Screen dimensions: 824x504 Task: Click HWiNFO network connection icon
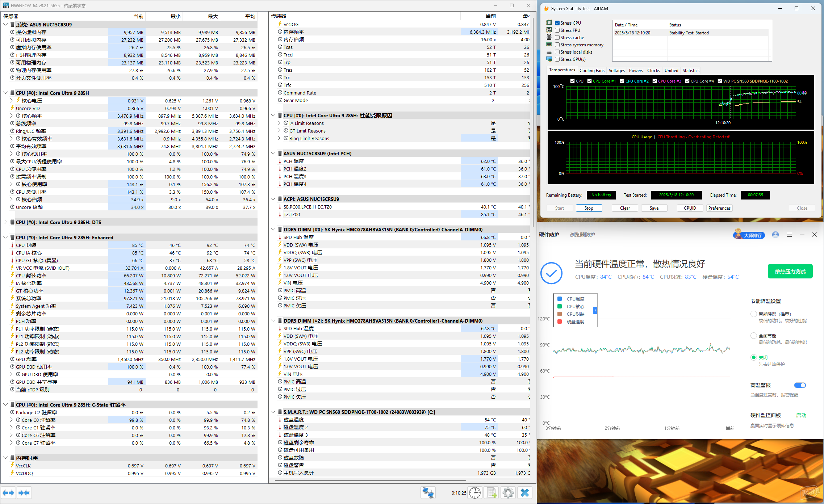click(428, 493)
